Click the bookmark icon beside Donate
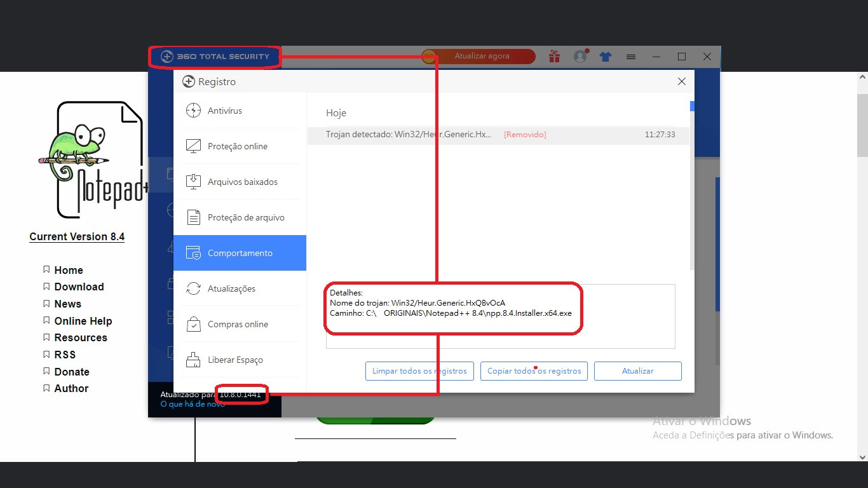This screenshot has height=488, width=868. click(x=46, y=371)
